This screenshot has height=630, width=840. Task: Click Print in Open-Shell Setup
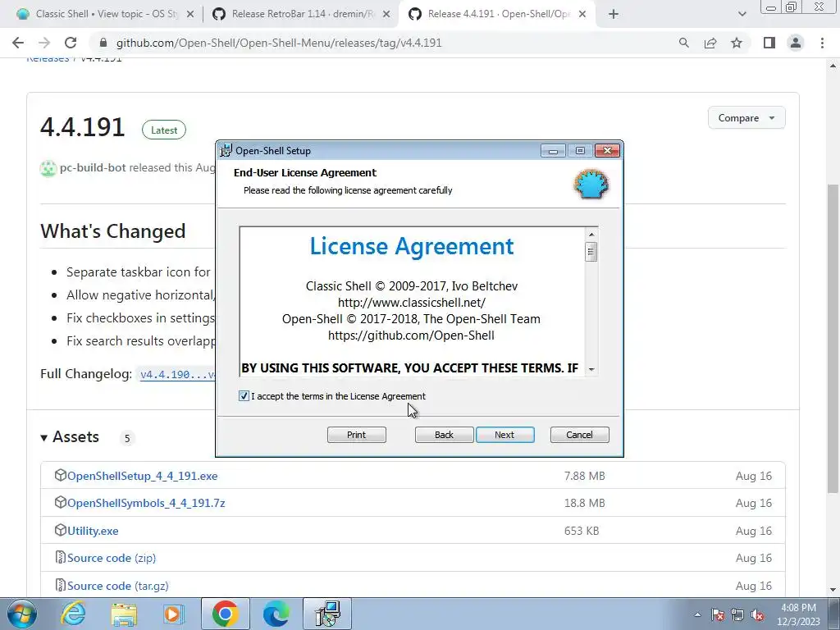click(x=356, y=435)
